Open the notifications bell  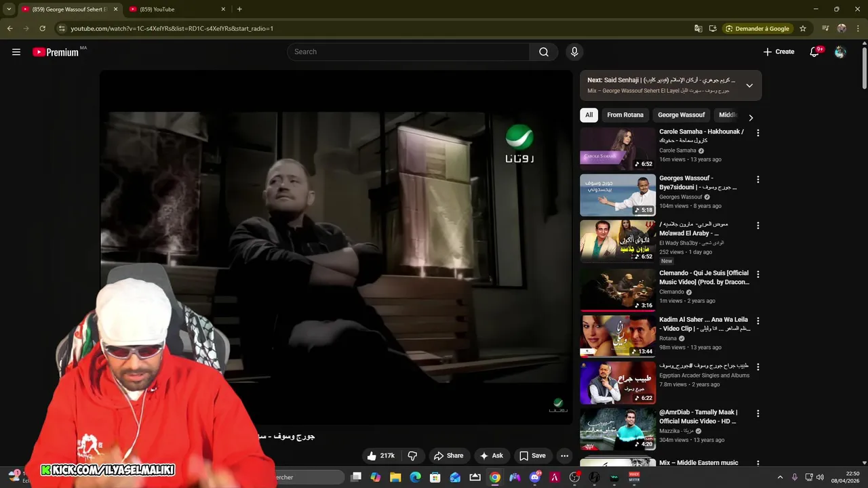[815, 52]
